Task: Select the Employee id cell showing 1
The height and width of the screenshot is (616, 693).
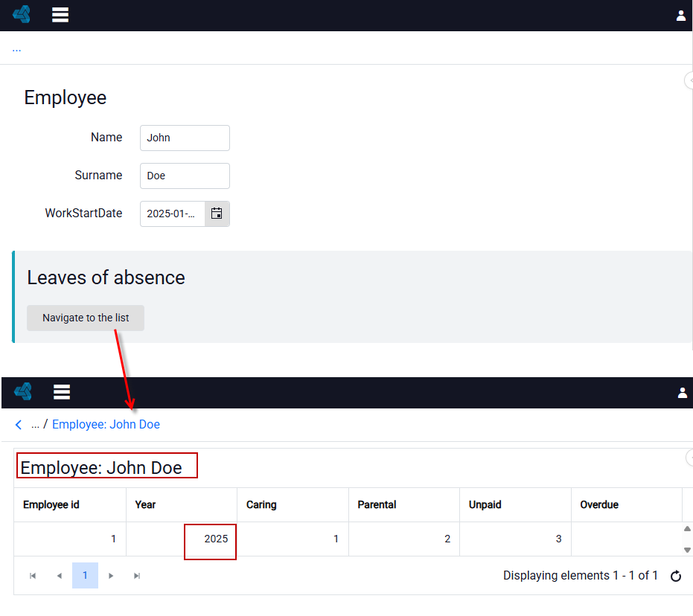Action: click(70, 539)
